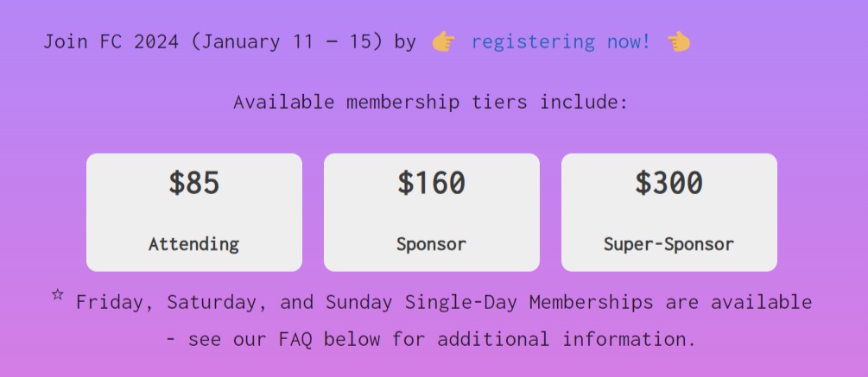
Task: Open the "registering now!" link
Action: coord(561,41)
